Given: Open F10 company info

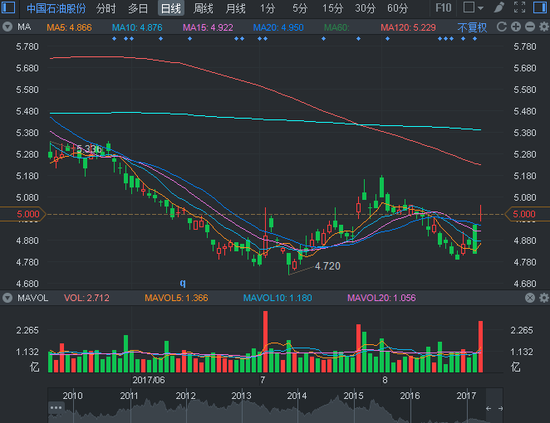Looking at the screenshot, I should pos(443,8).
